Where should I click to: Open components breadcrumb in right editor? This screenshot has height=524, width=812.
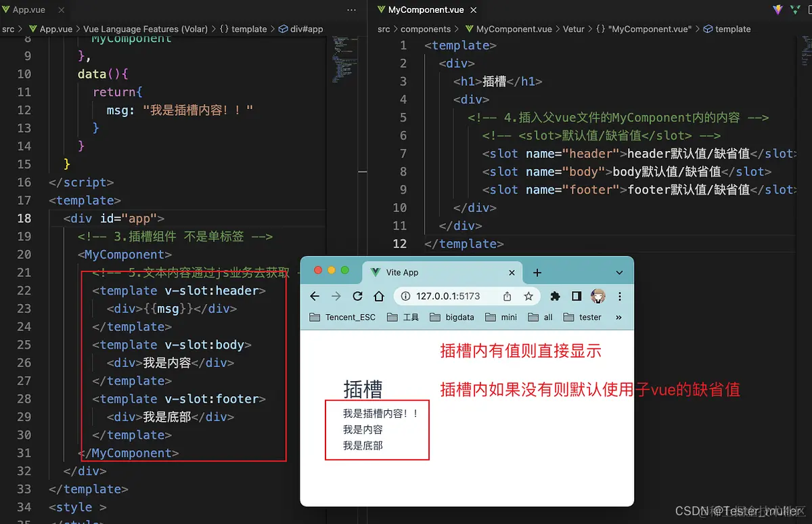point(426,29)
